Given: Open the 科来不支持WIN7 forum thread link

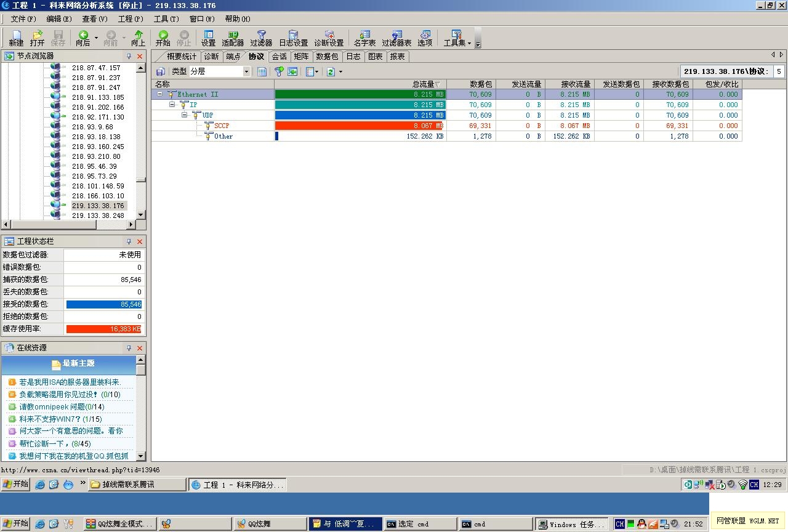Looking at the screenshot, I should click(x=60, y=419).
